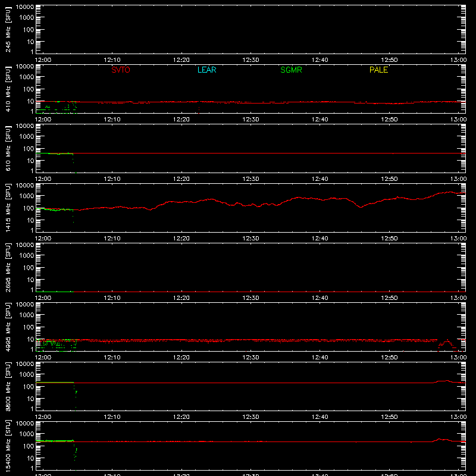
Task: Click the cyan LEAR station label
Action: tap(206, 70)
